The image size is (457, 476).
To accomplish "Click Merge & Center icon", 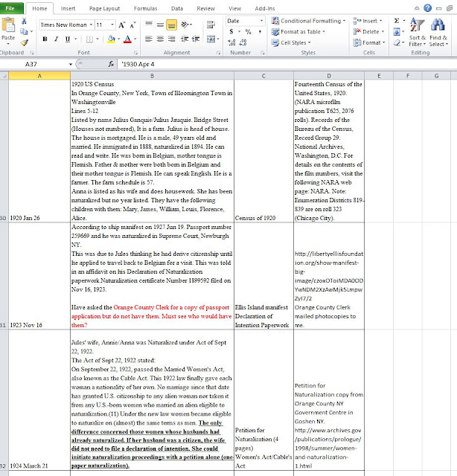I will pyautogui.click(x=211, y=39).
